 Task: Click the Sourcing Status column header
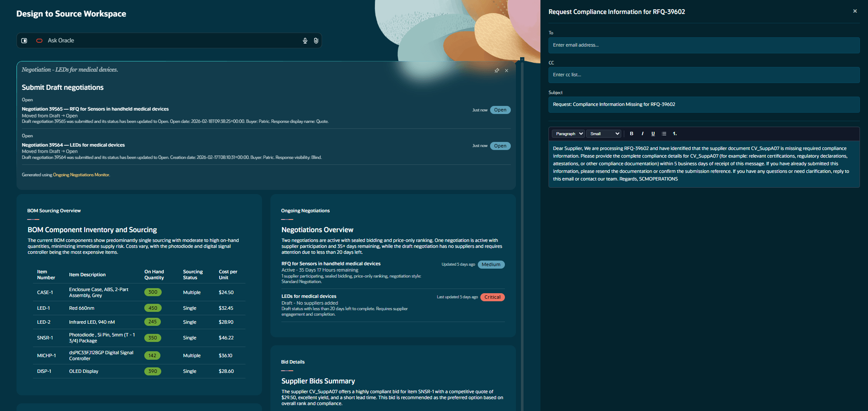tap(193, 275)
